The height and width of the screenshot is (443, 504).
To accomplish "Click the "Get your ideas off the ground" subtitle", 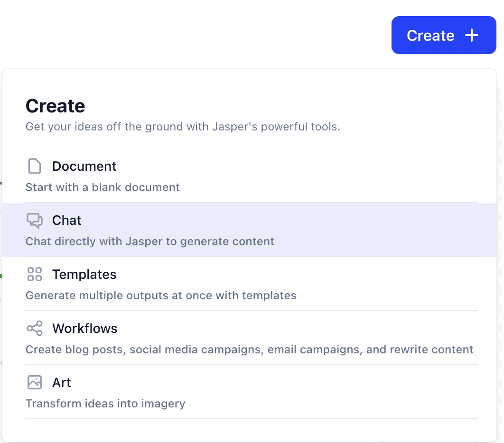I will [x=183, y=127].
